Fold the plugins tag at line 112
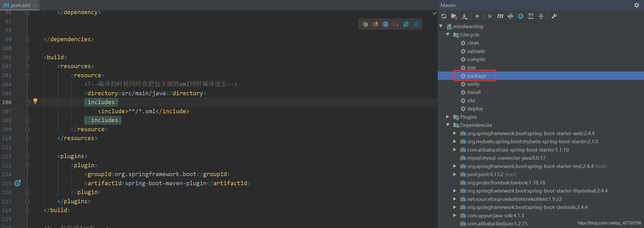The image size is (644, 228). point(27,157)
